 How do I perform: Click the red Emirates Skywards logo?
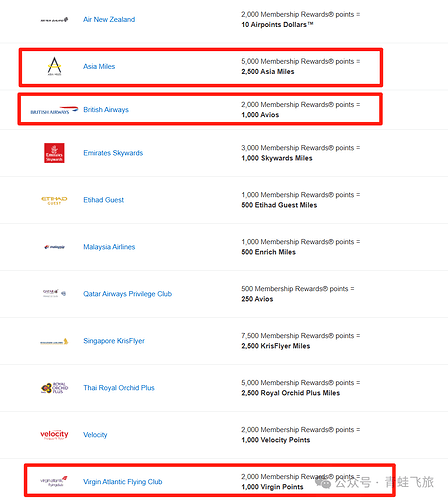tap(54, 153)
